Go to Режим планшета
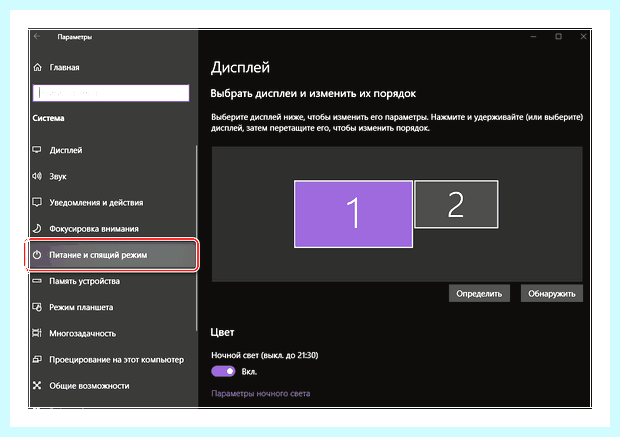Image resolution: width=620 pixels, height=437 pixels. coord(81,307)
